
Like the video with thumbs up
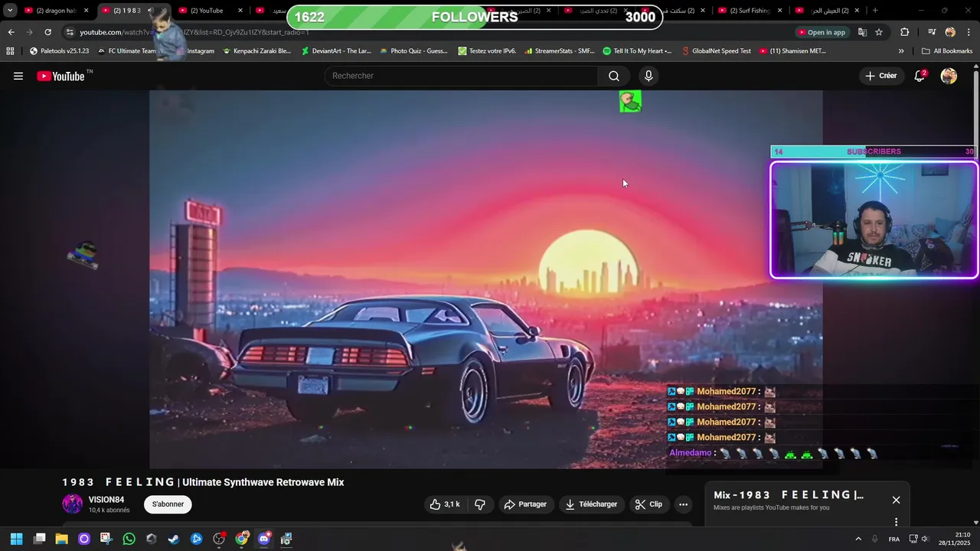tap(445, 504)
